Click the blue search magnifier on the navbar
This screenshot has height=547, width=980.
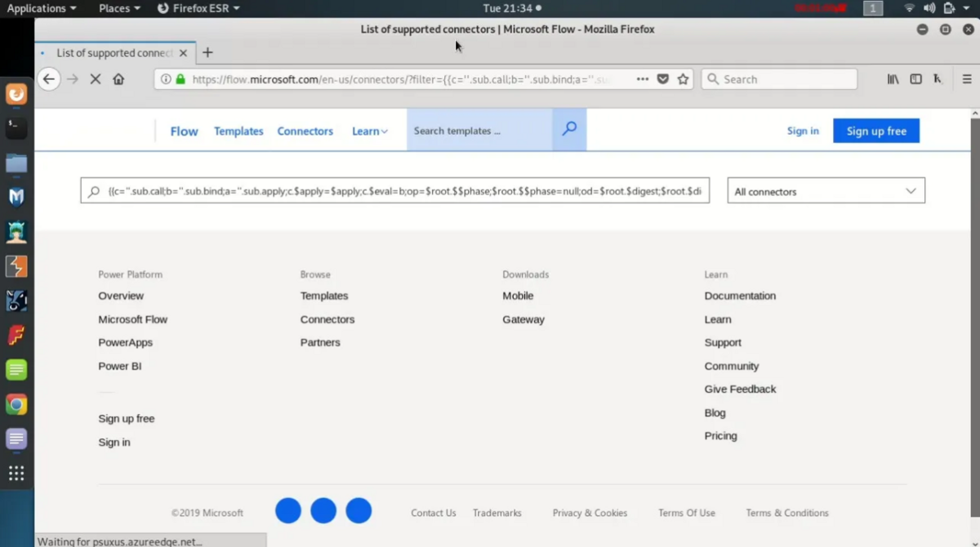pos(568,128)
